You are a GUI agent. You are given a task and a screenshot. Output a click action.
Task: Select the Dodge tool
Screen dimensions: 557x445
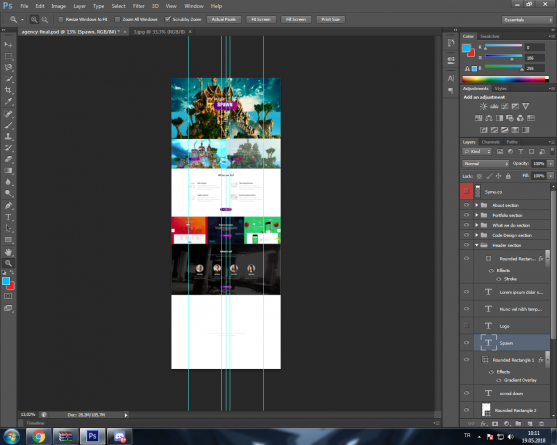pyautogui.click(x=8, y=193)
